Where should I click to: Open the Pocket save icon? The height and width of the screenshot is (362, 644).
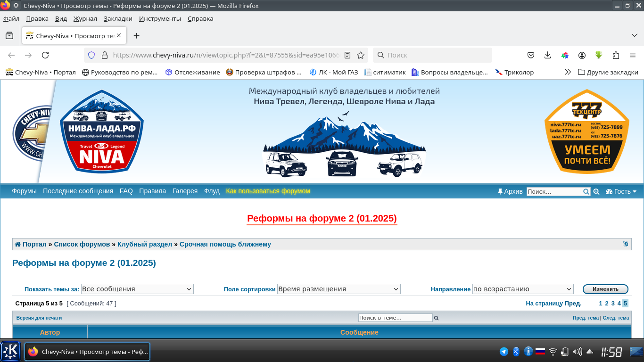click(530, 55)
